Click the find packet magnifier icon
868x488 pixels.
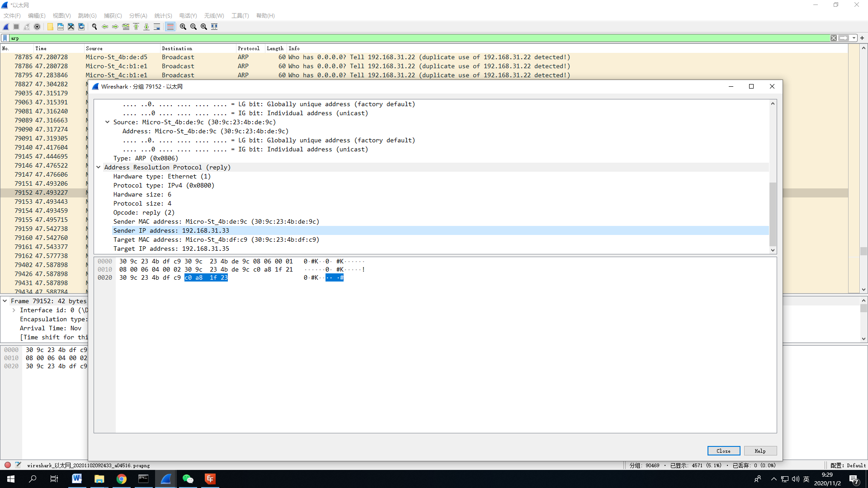tap(94, 27)
